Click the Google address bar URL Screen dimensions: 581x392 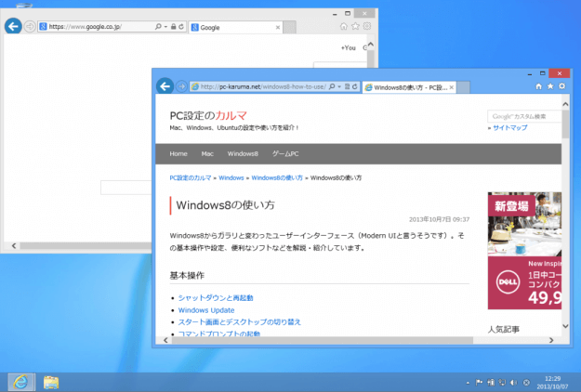86,27
